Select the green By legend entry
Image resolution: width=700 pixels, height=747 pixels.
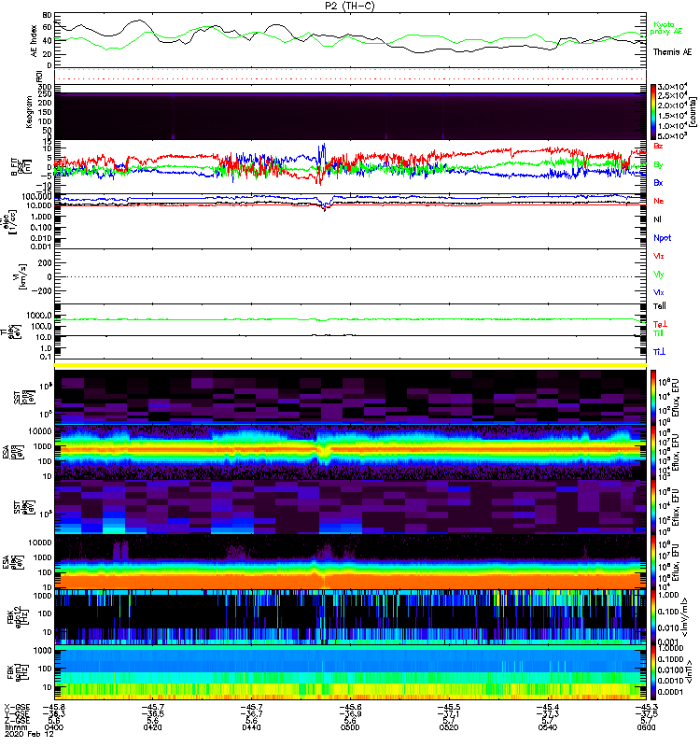pos(658,165)
